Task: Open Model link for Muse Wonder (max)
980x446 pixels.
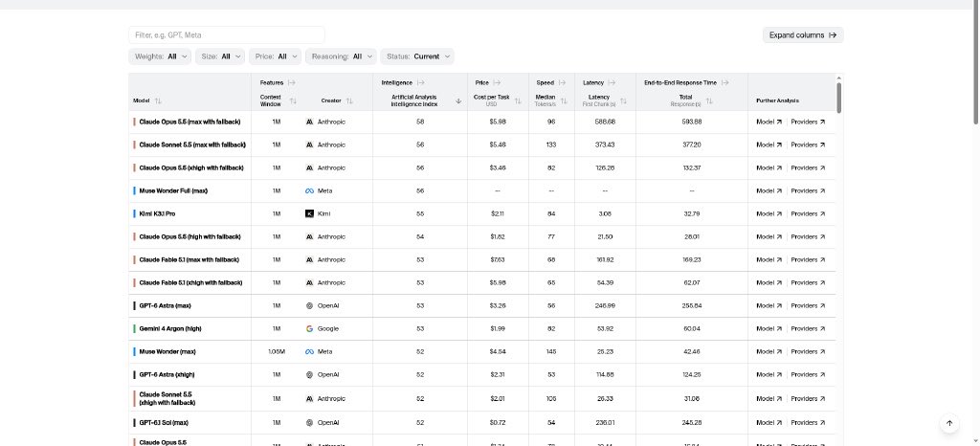Action: [x=768, y=351]
